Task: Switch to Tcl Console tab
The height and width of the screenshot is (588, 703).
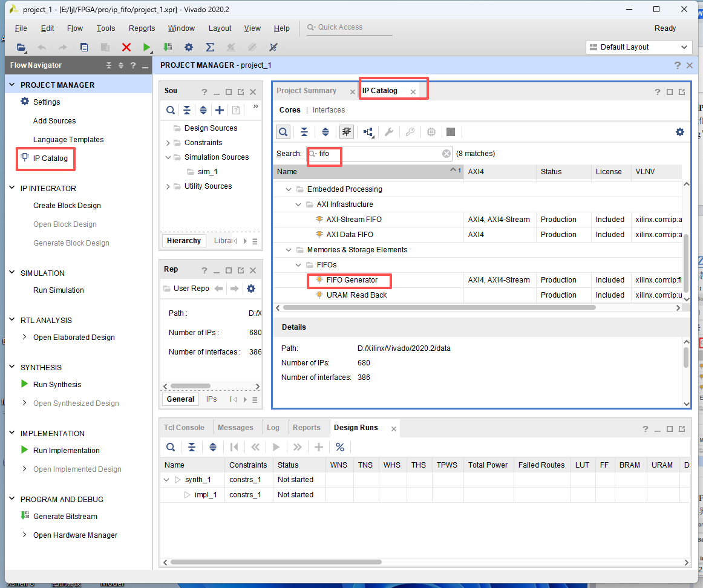Action: click(184, 428)
